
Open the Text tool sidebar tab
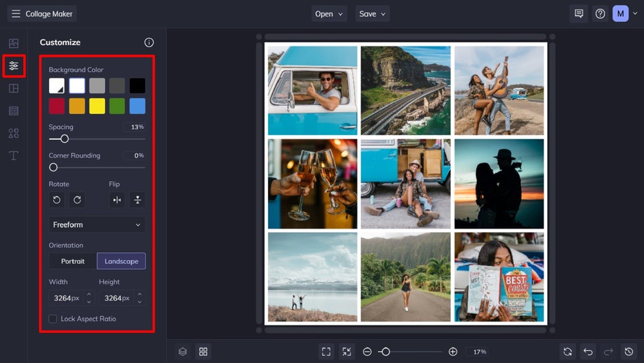click(x=14, y=155)
